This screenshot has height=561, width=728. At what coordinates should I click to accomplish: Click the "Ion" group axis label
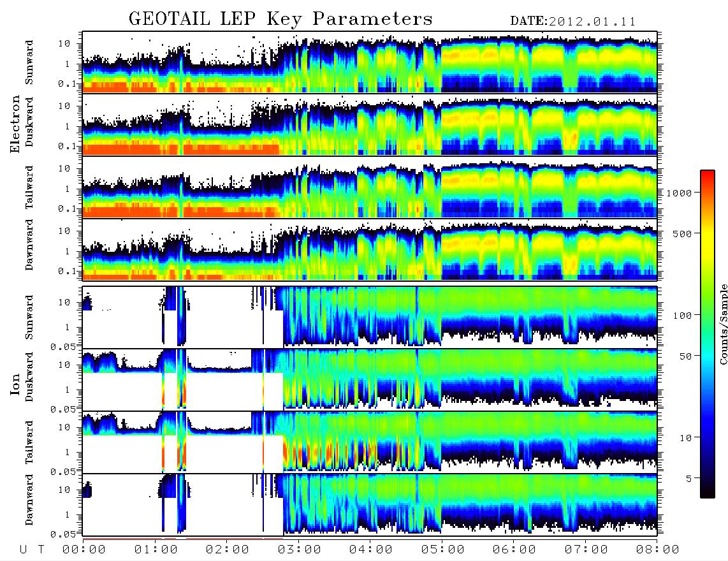click(15, 384)
